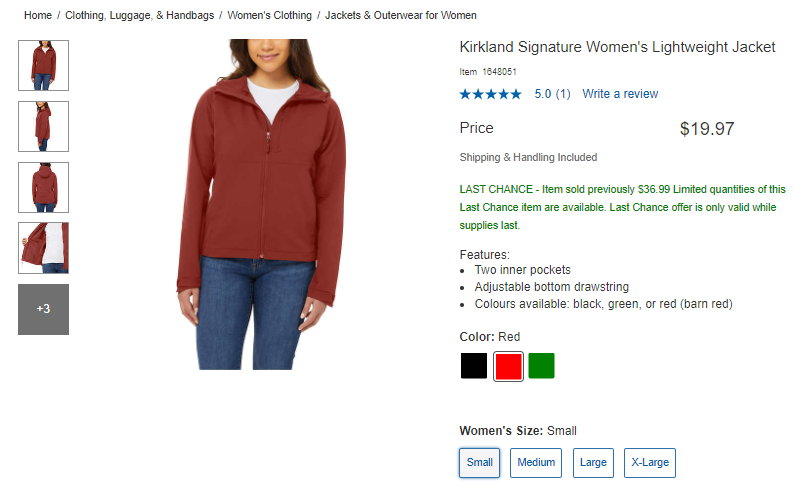Expand the +3 more images tile
Screen dimensions: 794x493
44,309
